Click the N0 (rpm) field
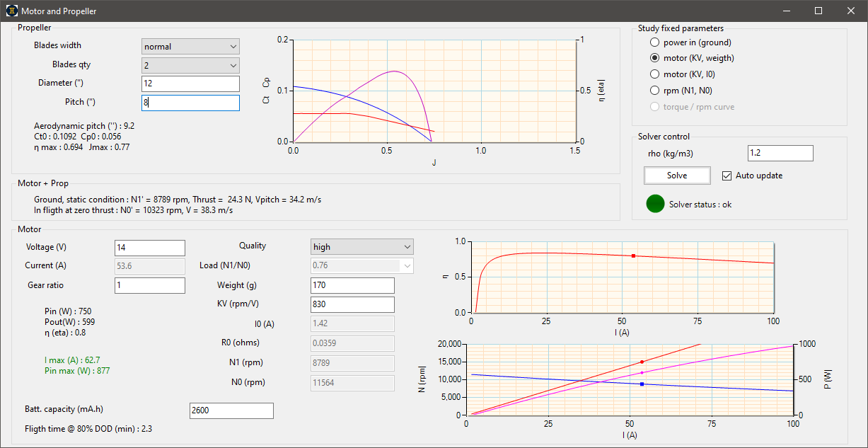 click(x=352, y=383)
